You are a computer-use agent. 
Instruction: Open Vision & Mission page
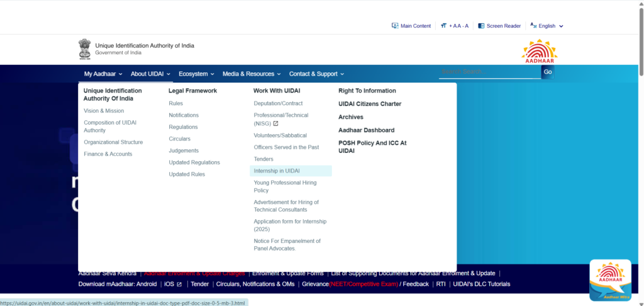pos(104,111)
